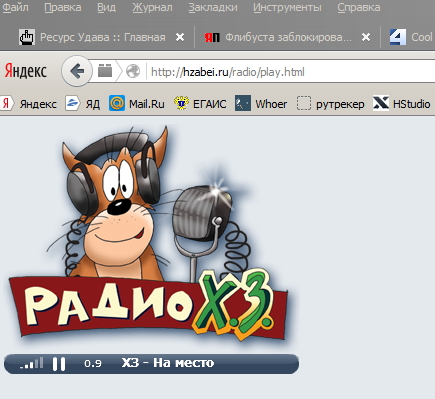Open the ЯД bookmark
Screen dimensions: 435x399
pyautogui.click(x=83, y=104)
